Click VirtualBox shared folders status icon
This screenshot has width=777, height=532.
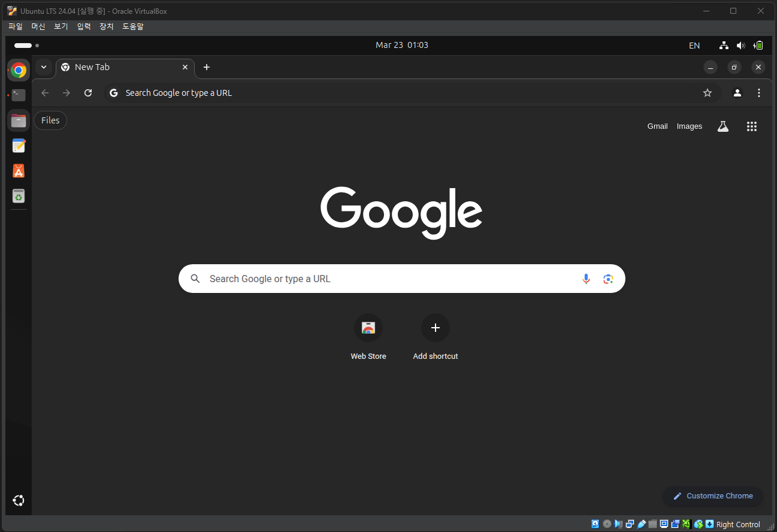pyautogui.click(x=652, y=524)
